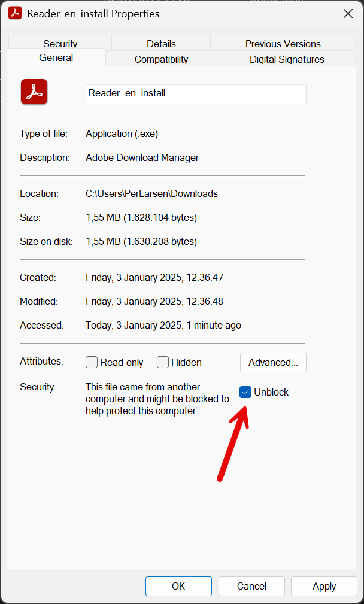
Task: Click the large Adobe PDF file icon
Action: click(x=34, y=92)
